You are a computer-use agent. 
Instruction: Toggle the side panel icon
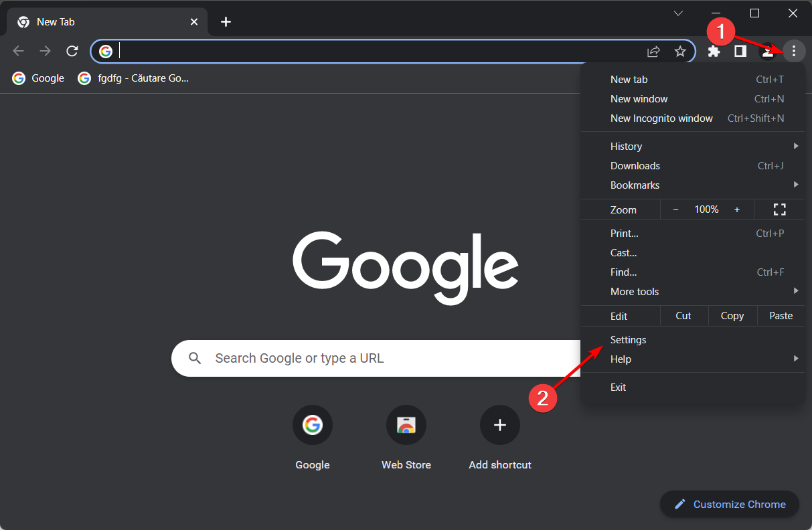pyautogui.click(x=740, y=51)
